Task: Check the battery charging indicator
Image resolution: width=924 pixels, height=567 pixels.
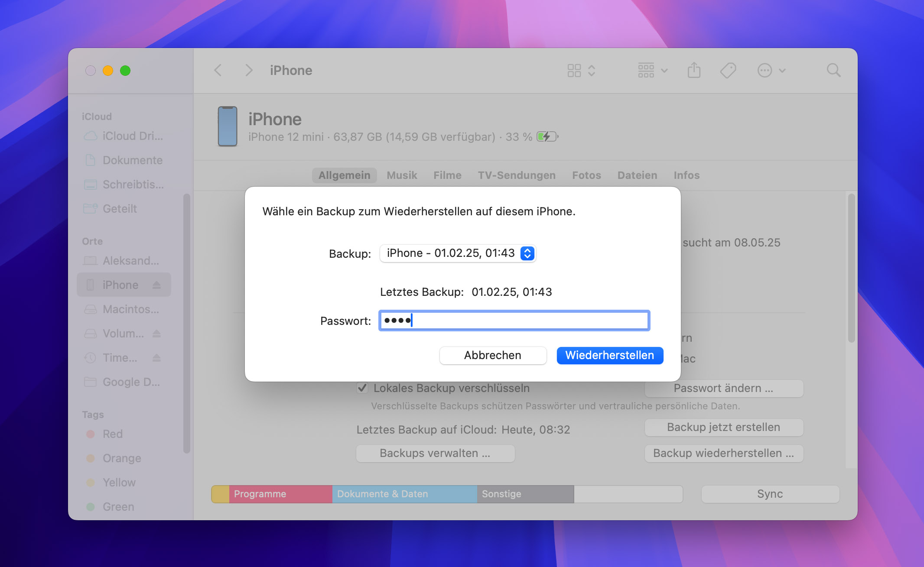Action: pyautogui.click(x=547, y=137)
